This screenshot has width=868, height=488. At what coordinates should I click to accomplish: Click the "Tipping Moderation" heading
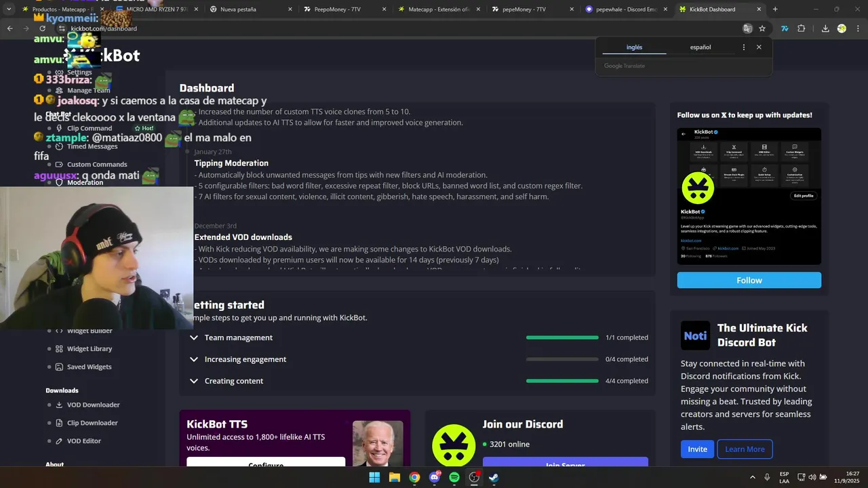point(231,163)
